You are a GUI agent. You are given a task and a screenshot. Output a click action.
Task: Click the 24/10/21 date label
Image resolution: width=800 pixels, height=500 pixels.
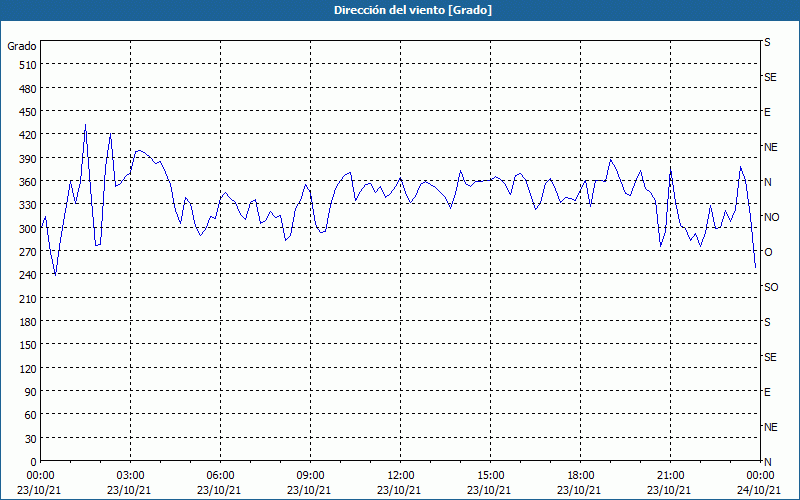759,490
